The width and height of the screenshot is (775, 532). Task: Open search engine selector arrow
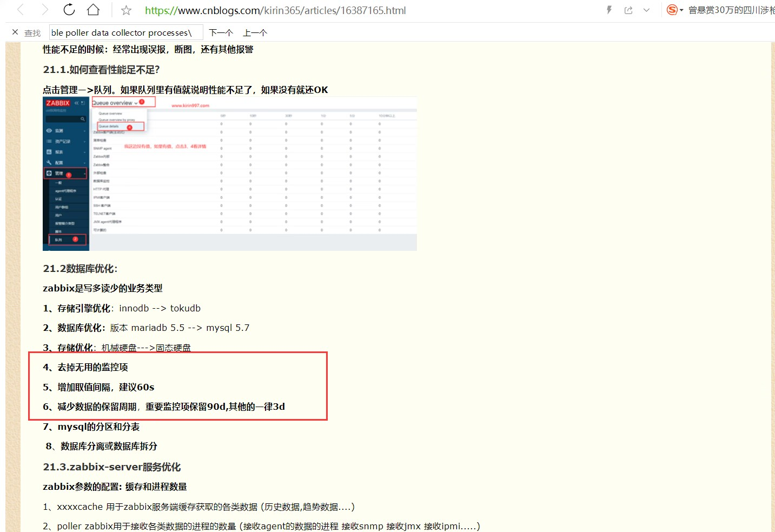click(x=681, y=10)
